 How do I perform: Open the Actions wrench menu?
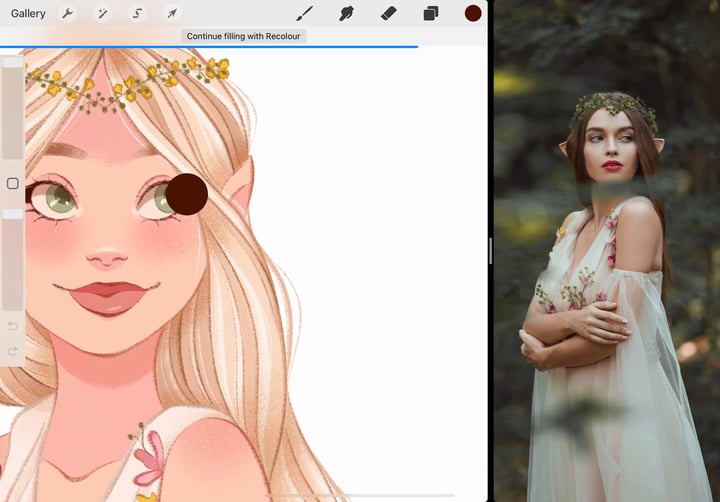[x=68, y=14]
